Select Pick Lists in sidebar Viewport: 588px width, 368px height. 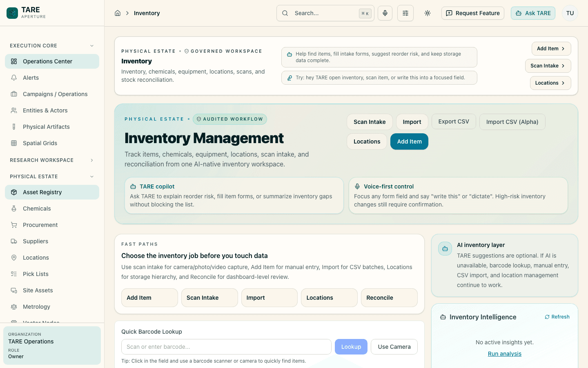(x=52, y=274)
